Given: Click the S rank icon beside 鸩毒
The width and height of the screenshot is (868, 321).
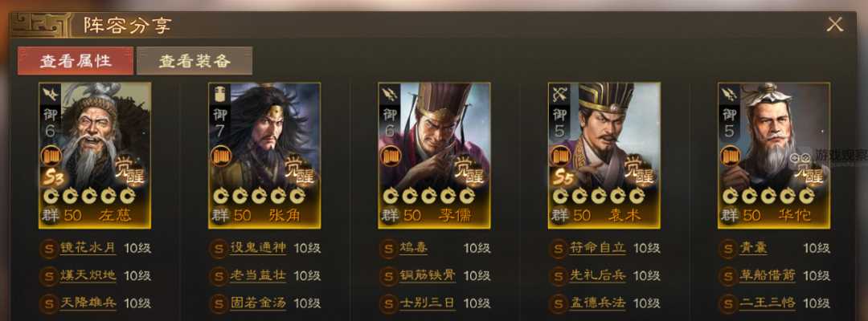Looking at the screenshot, I should click(x=389, y=248).
